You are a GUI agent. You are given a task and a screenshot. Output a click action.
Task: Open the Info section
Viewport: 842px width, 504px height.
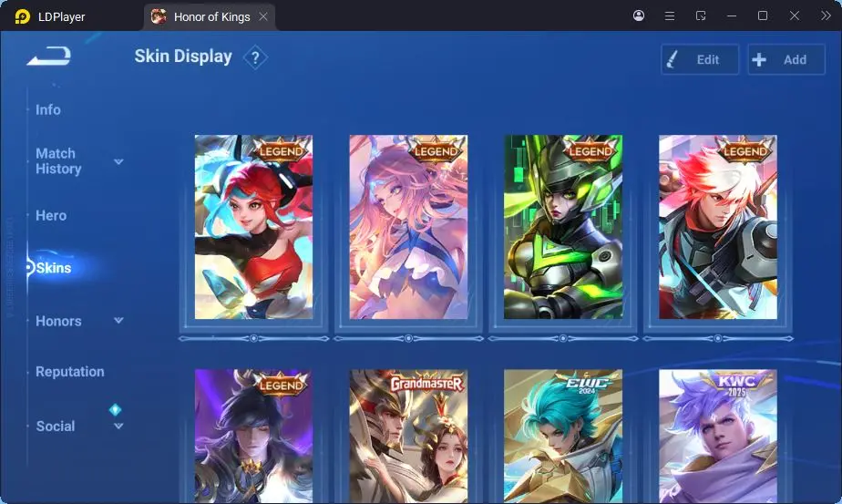(47, 109)
